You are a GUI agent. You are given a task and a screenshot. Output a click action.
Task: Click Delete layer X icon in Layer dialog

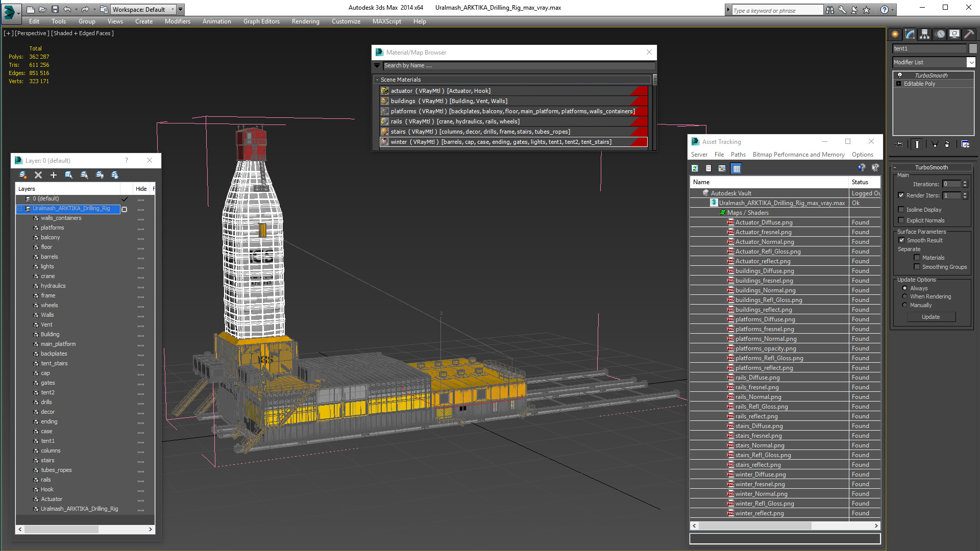(38, 175)
